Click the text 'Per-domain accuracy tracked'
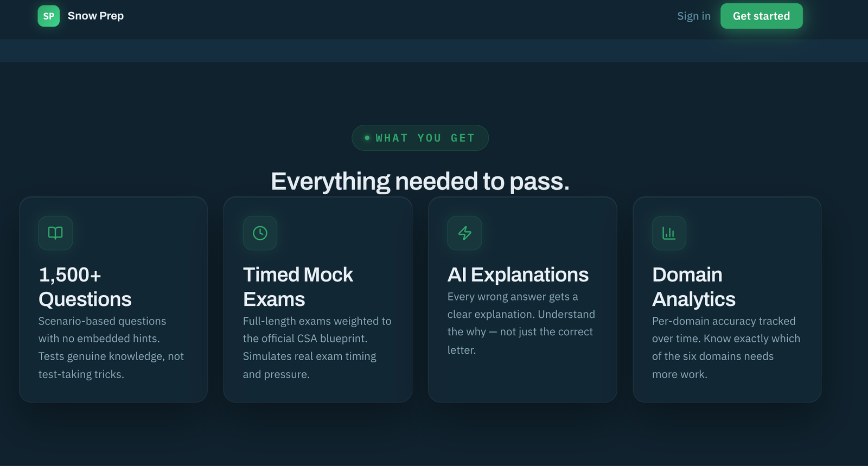 click(x=724, y=321)
